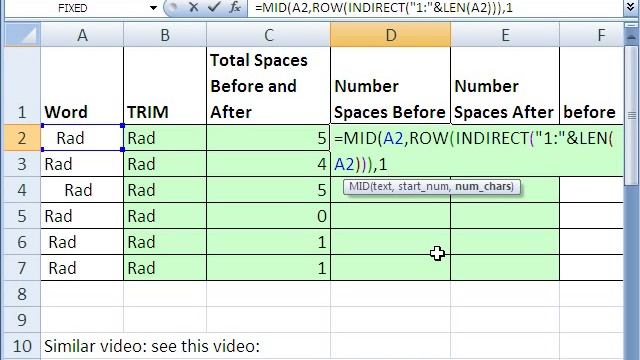Click cell C4 with value 5
640x360 pixels.
click(x=268, y=190)
